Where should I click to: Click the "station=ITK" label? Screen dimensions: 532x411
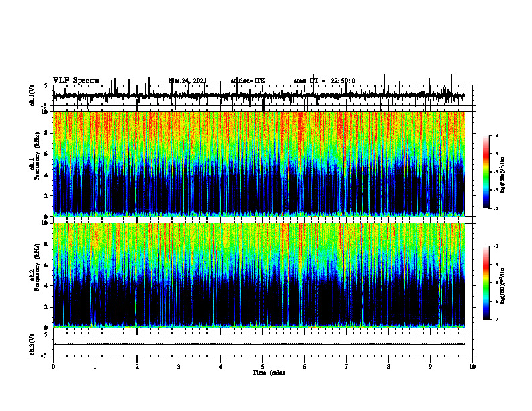tap(248, 81)
